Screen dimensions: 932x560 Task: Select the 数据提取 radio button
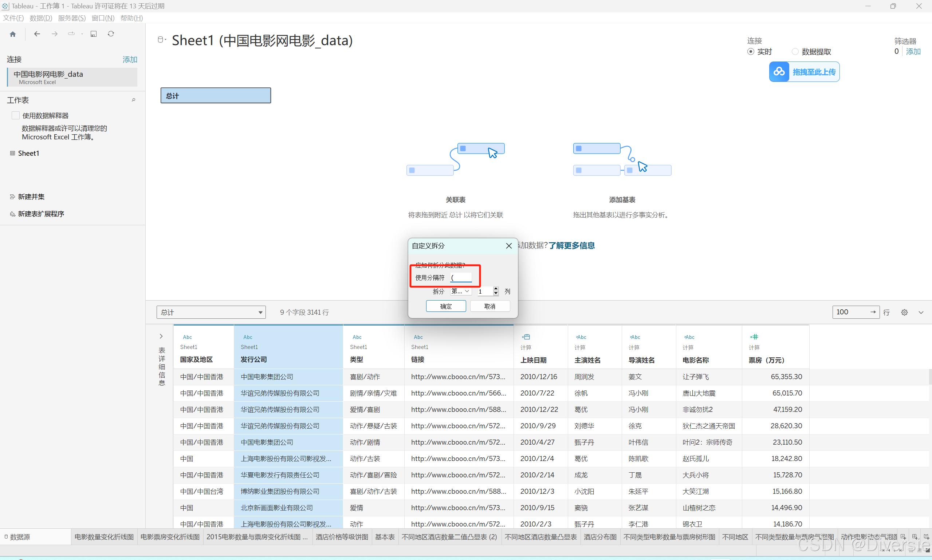coord(795,52)
